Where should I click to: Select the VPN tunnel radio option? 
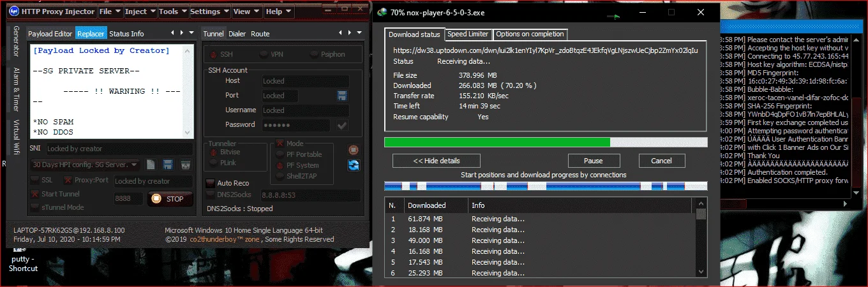271,54
